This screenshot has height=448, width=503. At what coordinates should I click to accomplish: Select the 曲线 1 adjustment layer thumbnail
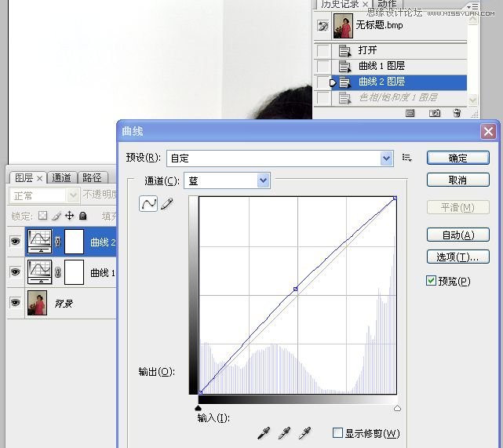[x=39, y=272]
